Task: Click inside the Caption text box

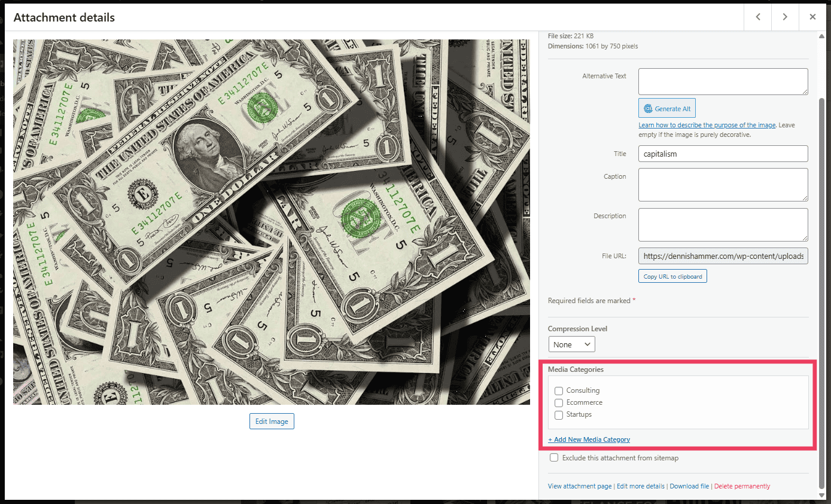Action: tap(723, 184)
